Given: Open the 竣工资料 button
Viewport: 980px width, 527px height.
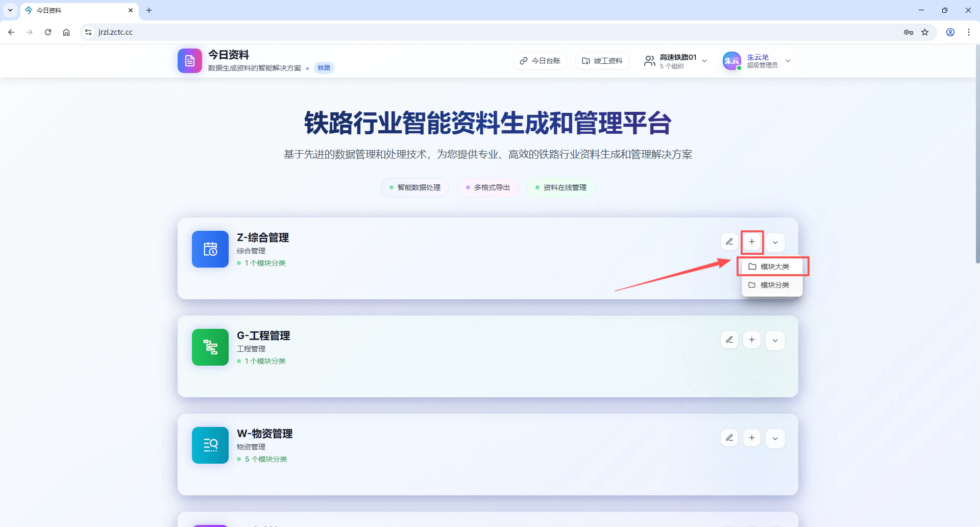Looking at the screenshot, I should (602, 61).
